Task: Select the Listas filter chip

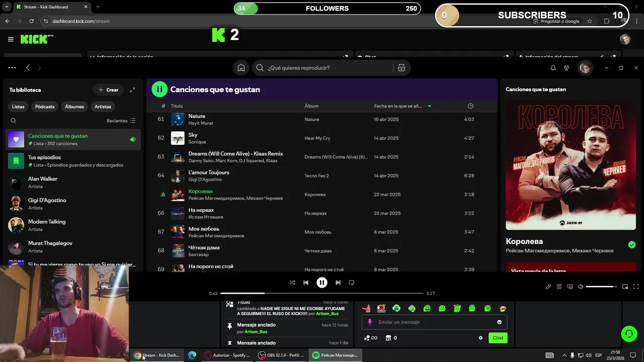Action: [18, 107]
